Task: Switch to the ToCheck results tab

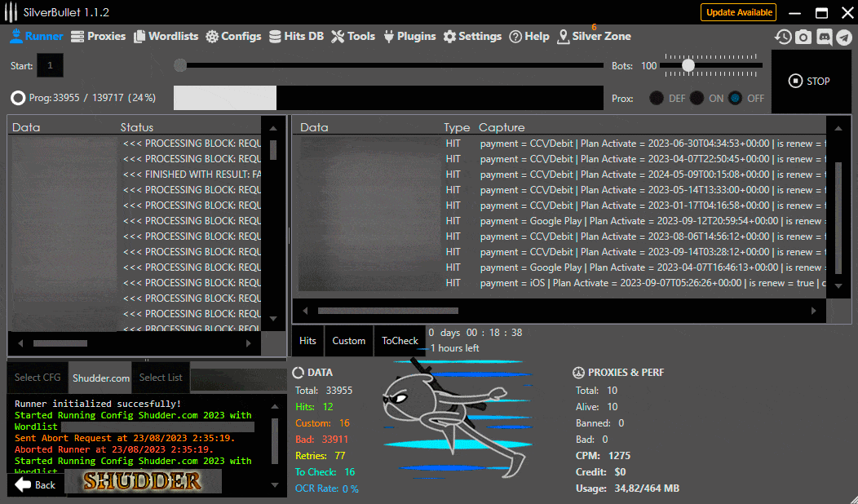Action: [400, 341]
